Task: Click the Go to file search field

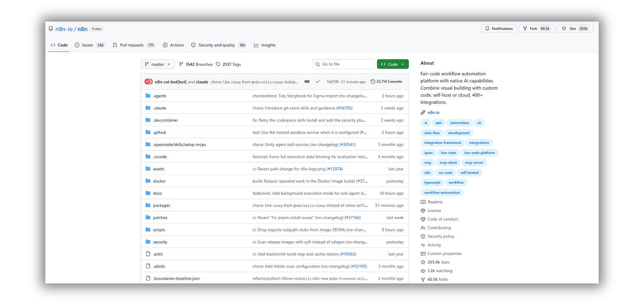Action: click(344, 64)
